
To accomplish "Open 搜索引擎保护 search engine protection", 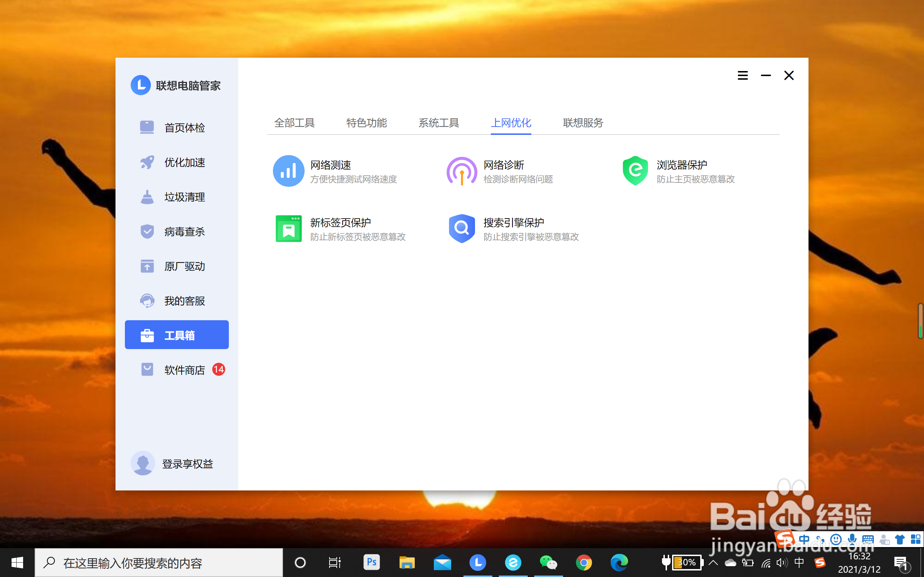I will (x=513, y=229).
